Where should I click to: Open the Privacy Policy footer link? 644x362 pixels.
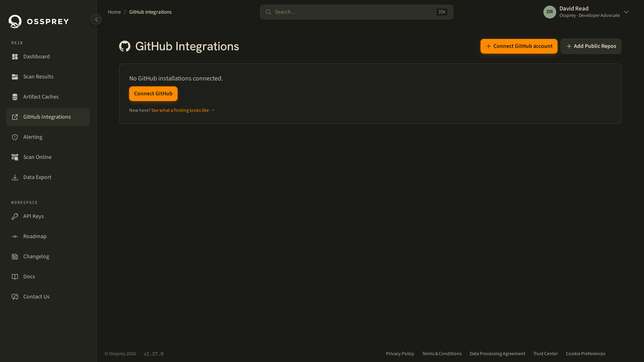coord(400,354)
